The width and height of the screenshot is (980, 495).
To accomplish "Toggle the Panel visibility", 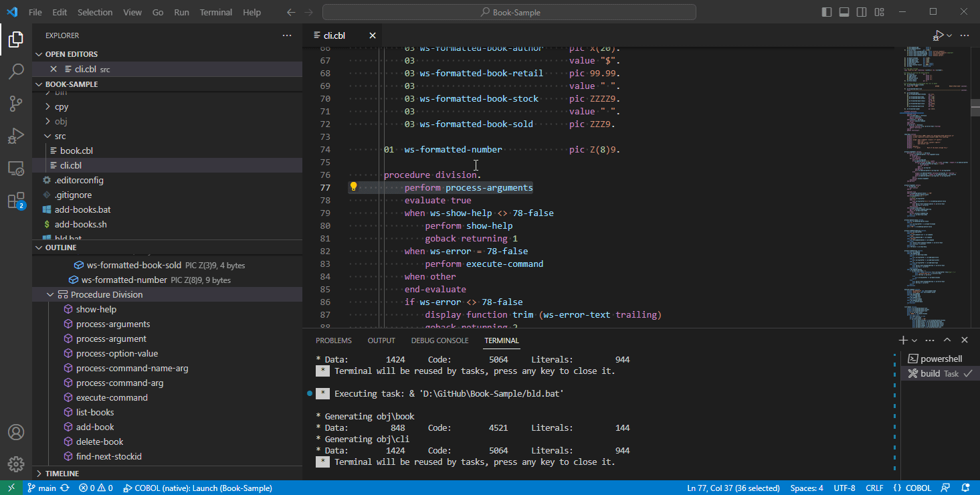I will point(844,11).
